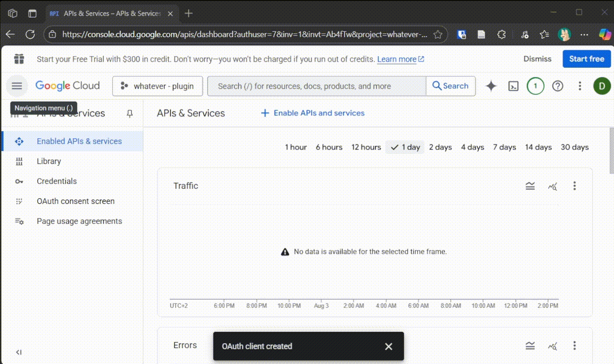Click the page vertical scrollbar thumb
Screen dimensions: 614x364
[612, 151]
